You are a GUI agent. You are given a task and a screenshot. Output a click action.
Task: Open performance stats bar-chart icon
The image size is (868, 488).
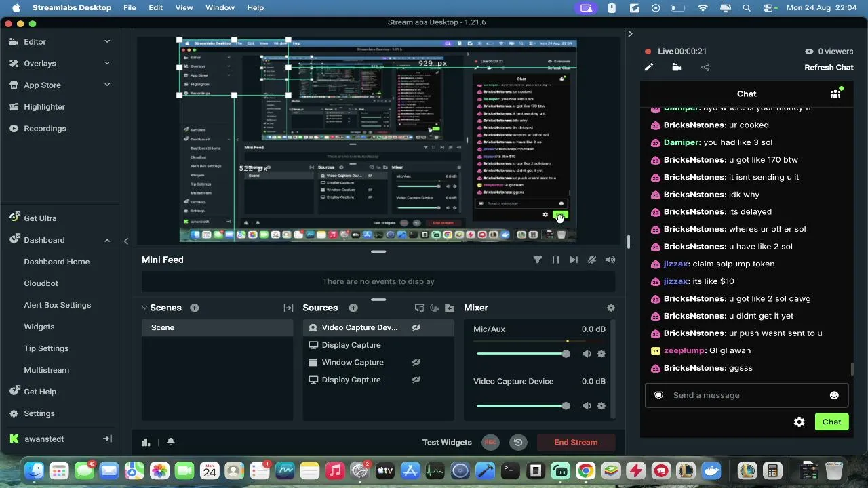pyautogui.click(x=146, y=442)
